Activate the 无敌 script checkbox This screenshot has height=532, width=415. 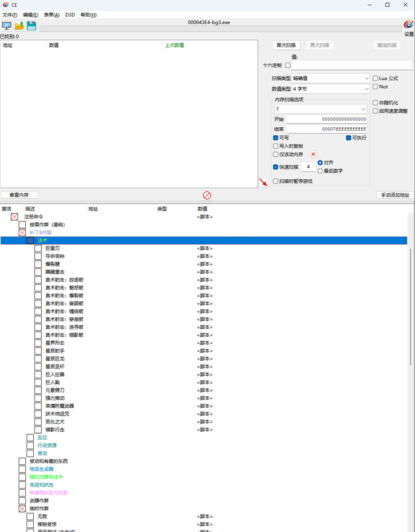30,516
